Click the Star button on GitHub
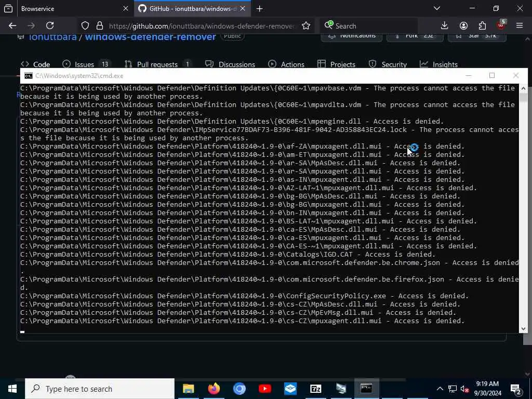 pyautogui.click(x=477, y=37)
